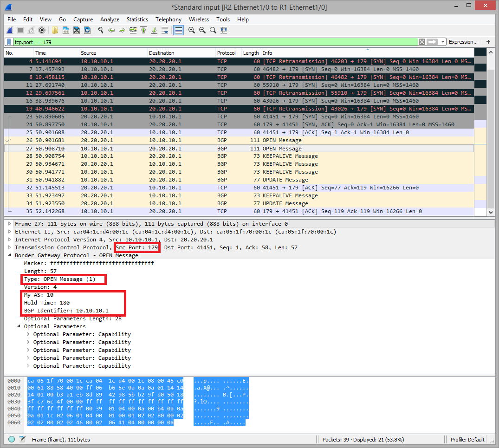Open filter bookmarks menu
This screenshot has height=448, width=499.
(x=8, y=41)
